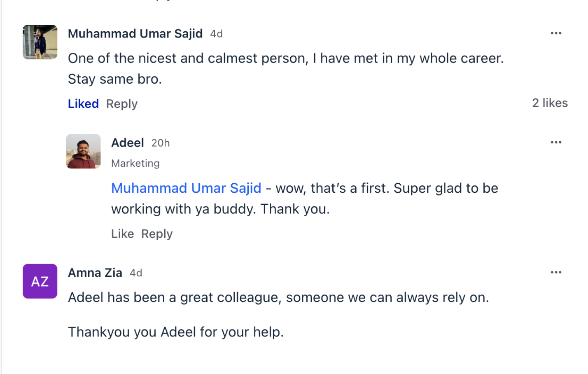
Task: View who liked via 2 likes
Action: tap(550, 103)
